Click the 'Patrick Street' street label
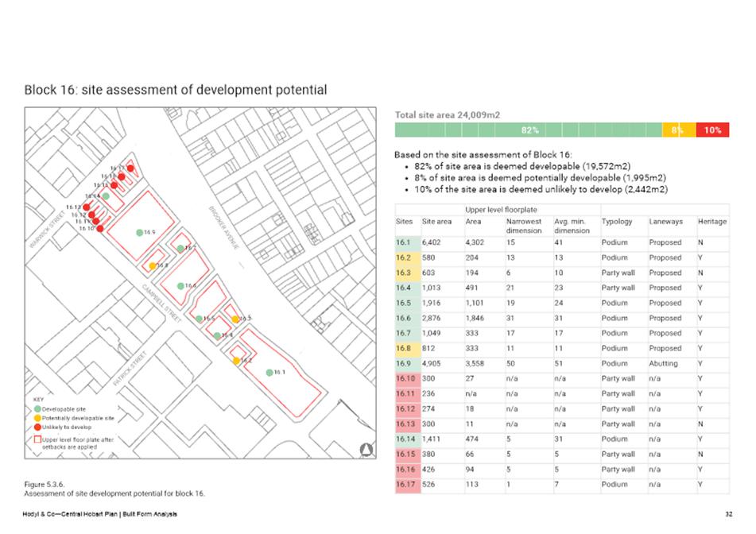This screenshot has width=756, height=534. (130, 369)
